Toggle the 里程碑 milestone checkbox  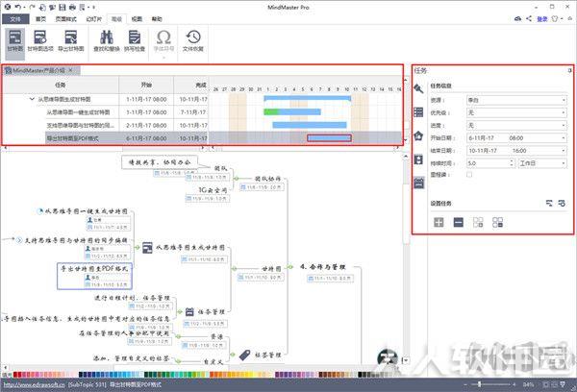(469, 175)
